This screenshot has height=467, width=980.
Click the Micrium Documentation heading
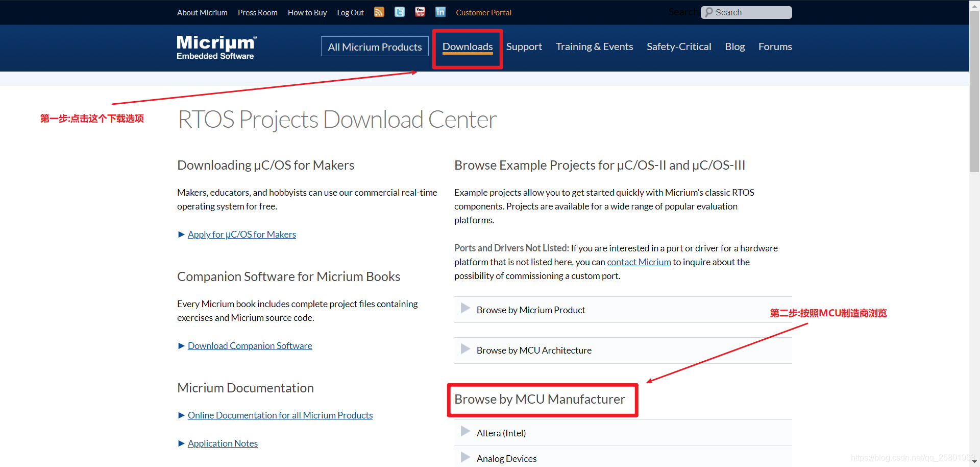pos(246,388)
